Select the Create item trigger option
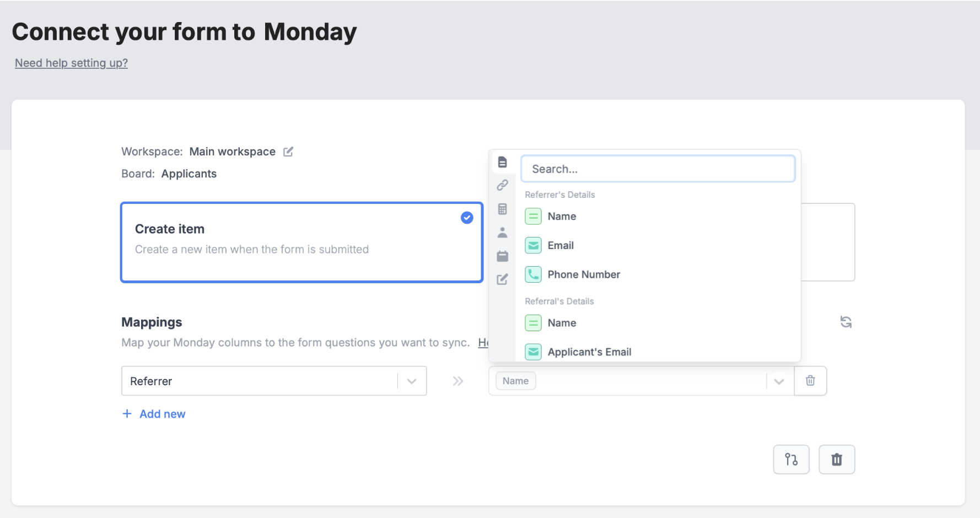 click(x=301, y=242)
